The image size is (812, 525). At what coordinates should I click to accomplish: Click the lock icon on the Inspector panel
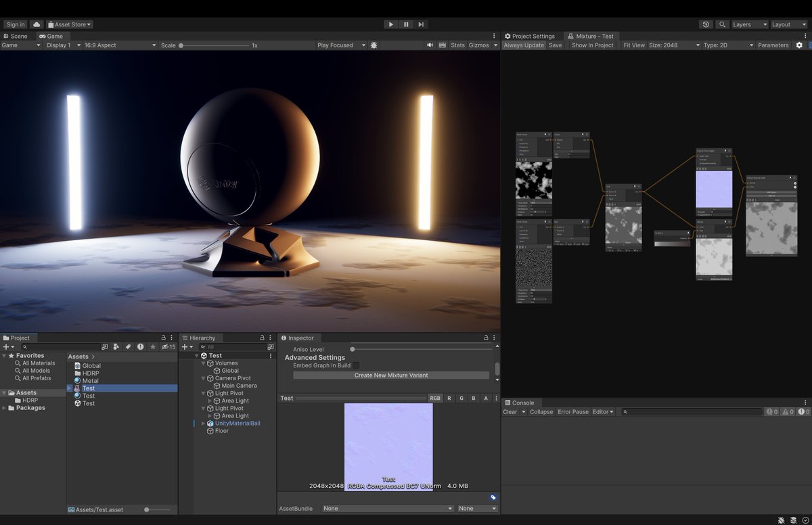pos(484,338)
